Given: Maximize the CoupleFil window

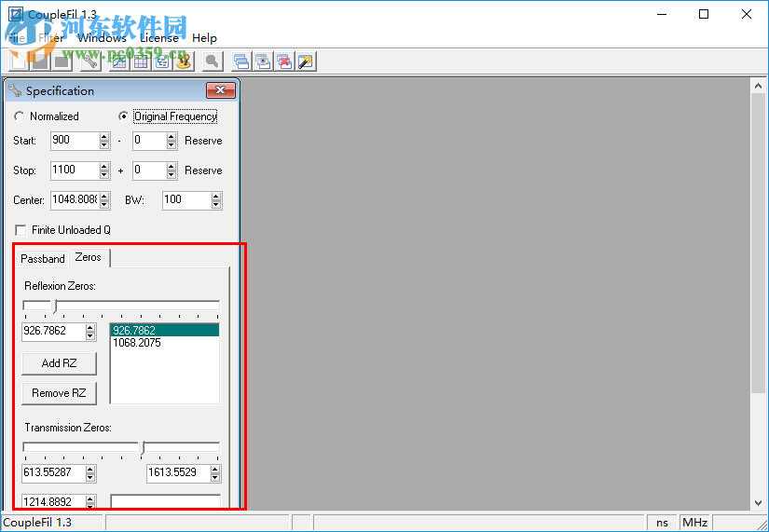Looking at the screenshot, I should point(704,14).
